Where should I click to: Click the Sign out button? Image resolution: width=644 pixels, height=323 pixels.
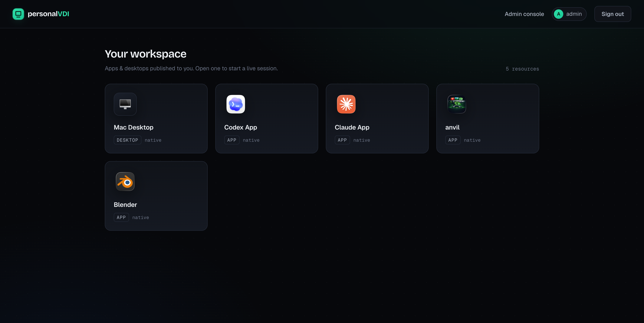coord(612,14)
